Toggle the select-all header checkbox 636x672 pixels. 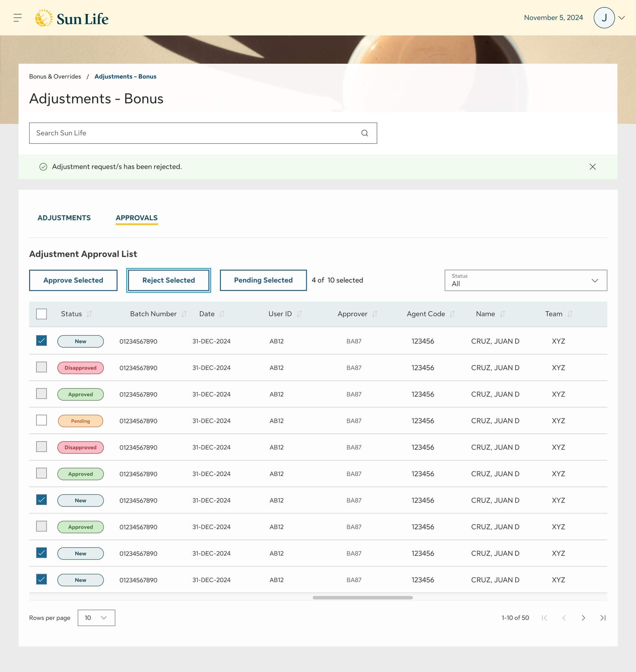click(x=41, y=314)
